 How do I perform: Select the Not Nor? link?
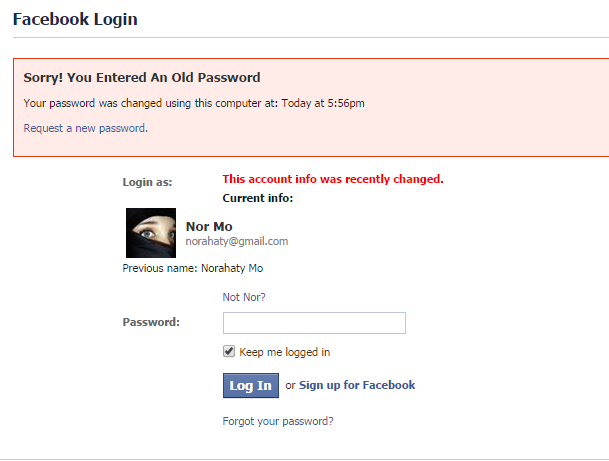click(x=244, y=297)
